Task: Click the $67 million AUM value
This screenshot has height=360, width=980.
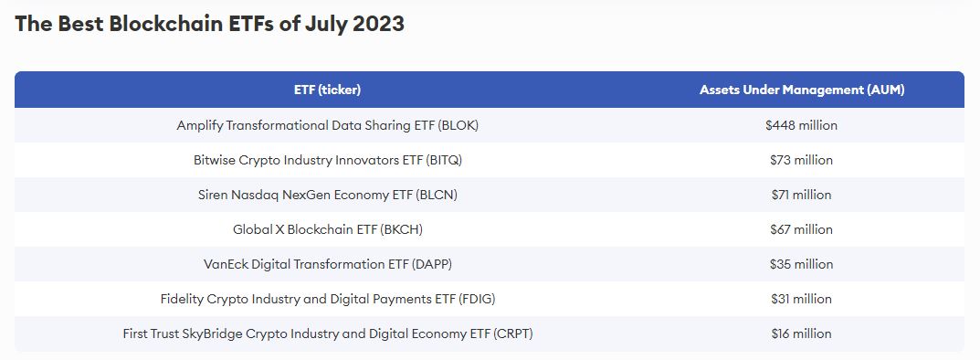Action: coord(801,229)
